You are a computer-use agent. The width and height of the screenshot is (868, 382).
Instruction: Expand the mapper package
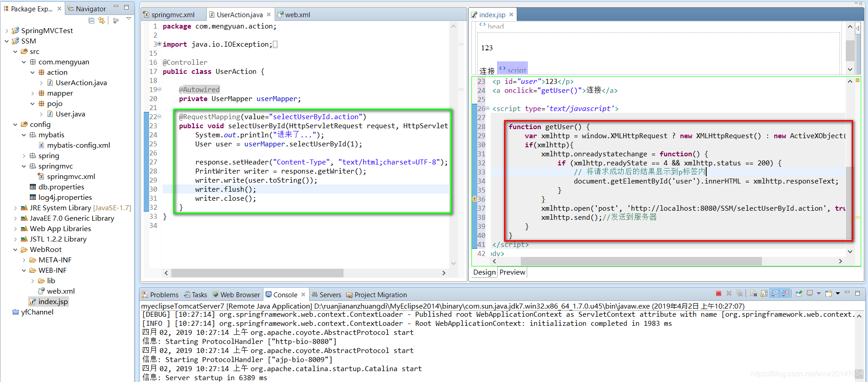coord(32,93)
